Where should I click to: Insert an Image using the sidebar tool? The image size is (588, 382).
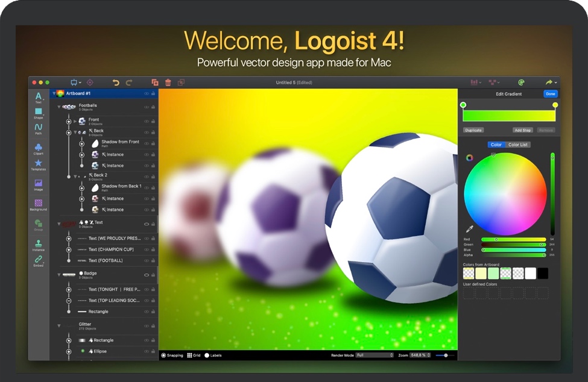tap(38, 185)
